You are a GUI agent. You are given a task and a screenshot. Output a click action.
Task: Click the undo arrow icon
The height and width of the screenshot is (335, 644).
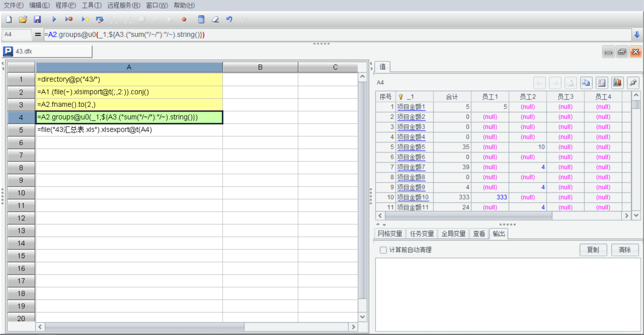[229, 19]
